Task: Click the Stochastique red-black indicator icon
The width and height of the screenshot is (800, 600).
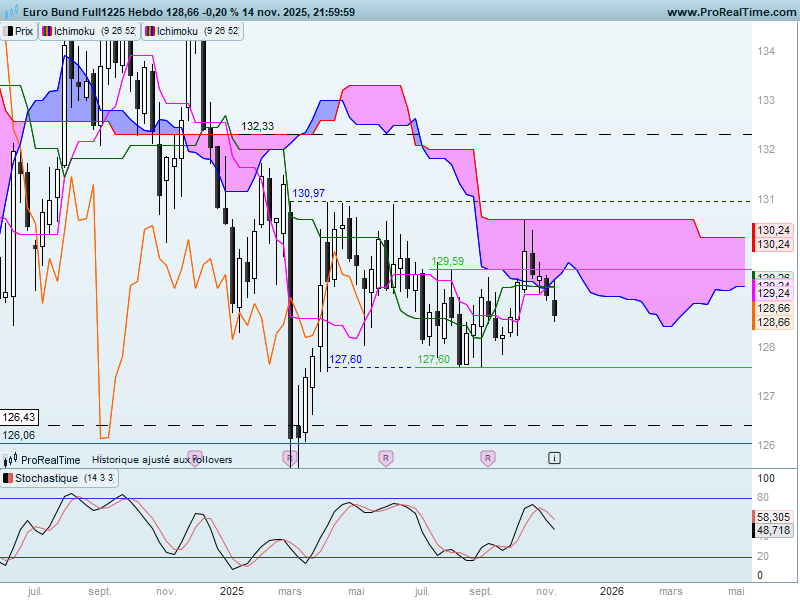Action: pos(8,478)
